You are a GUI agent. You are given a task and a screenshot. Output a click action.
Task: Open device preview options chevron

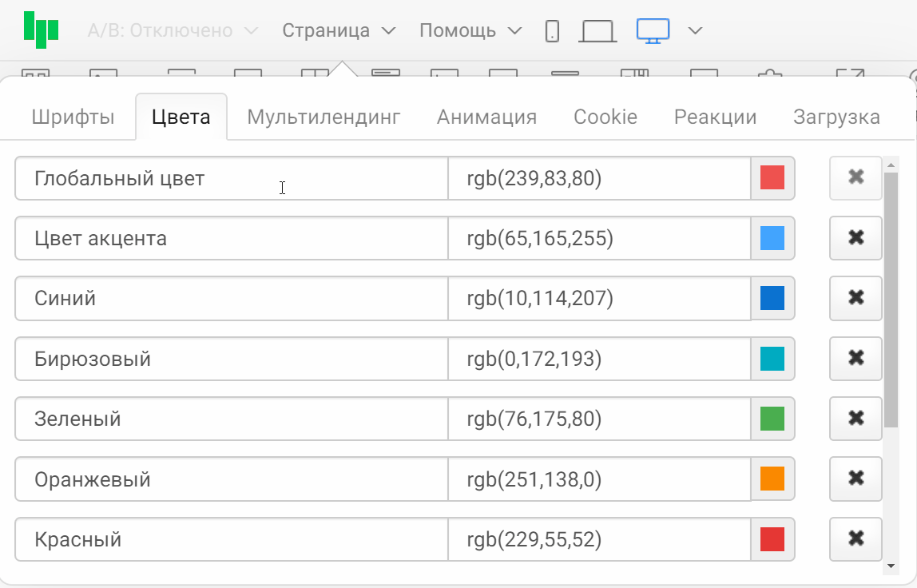pyautogui.click(x=695, y=31)
